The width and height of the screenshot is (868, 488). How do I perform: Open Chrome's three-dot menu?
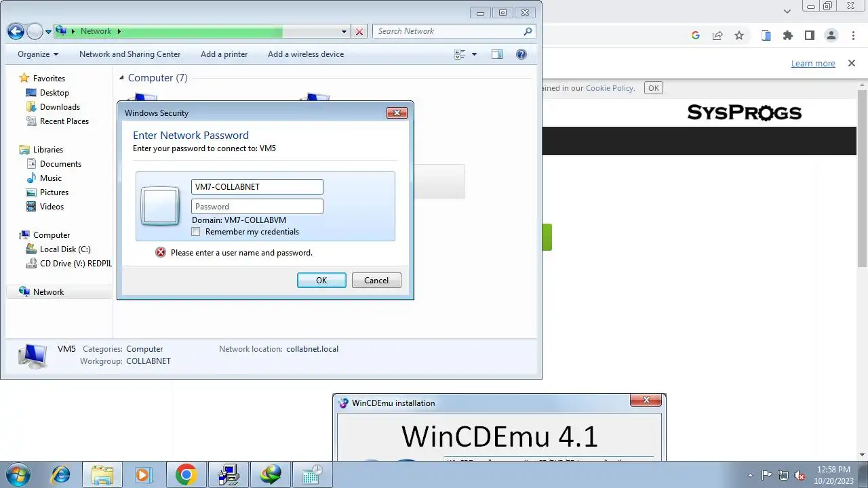(x=852, y=35)
